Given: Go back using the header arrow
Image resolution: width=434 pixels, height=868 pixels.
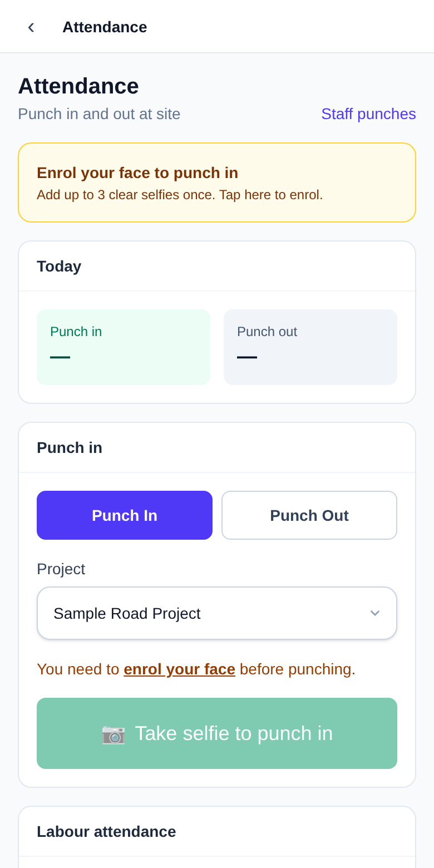Looking at the screenshot, I should tap(31, 27).
